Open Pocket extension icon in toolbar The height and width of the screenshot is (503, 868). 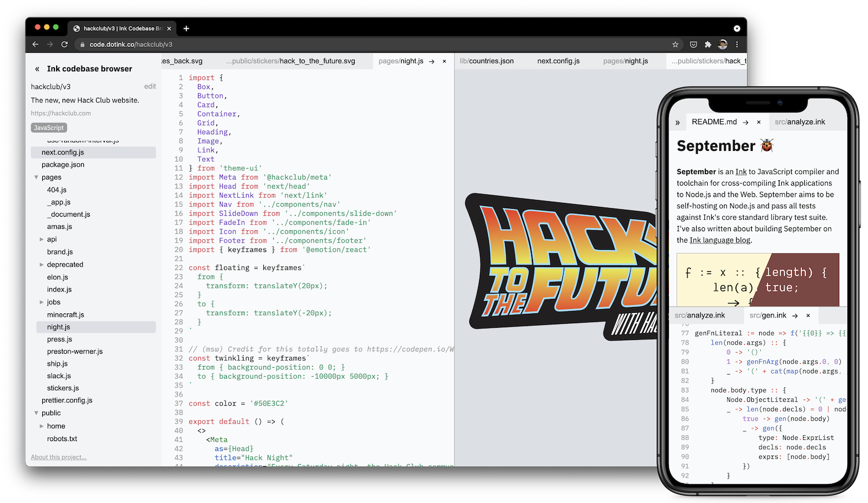click(693, 45)
